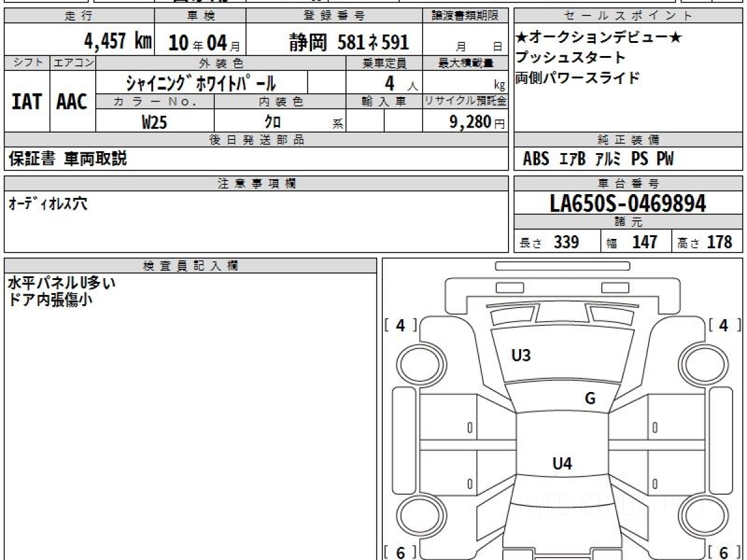Select the U4 dent marker on the roof

pyautogui.click(x=562, y=463)
